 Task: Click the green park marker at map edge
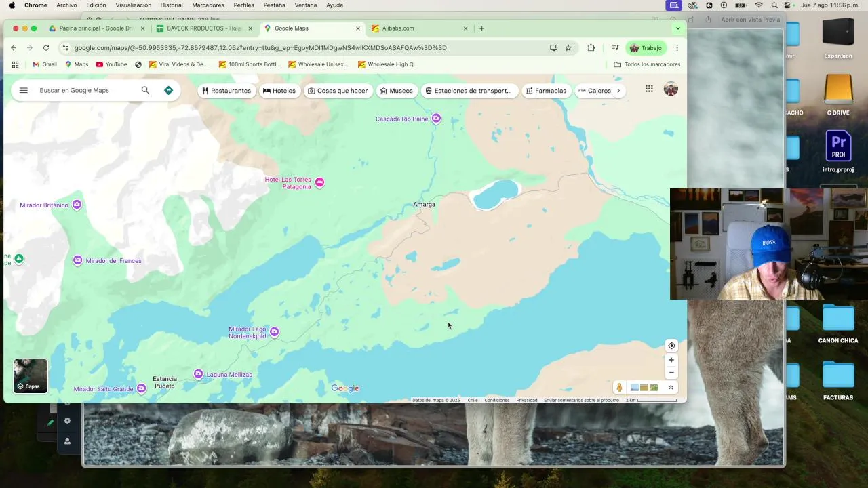[19, 259]
